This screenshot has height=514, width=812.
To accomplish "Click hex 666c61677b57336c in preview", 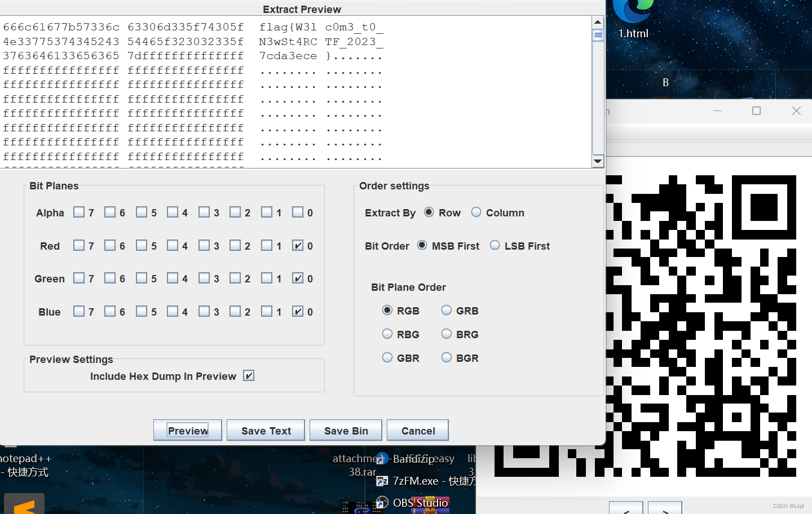I will [x=61, y=27].
